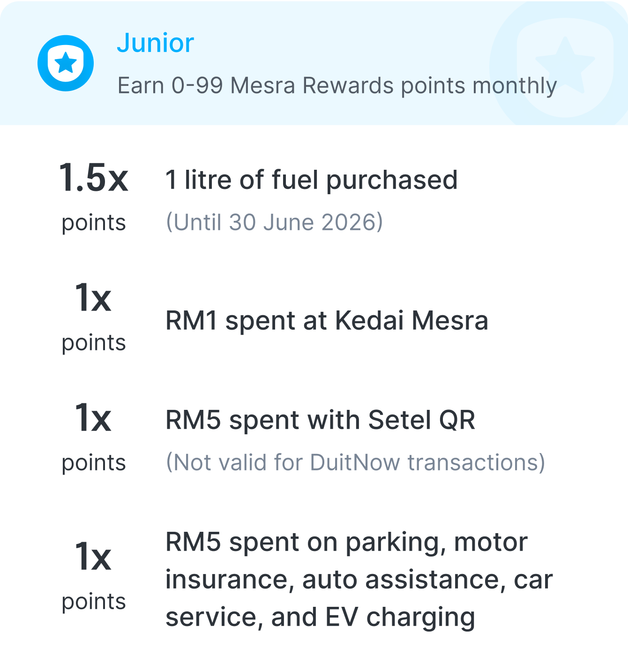628x672 pixels.
Task: Click the blue Junior shield star badge
Action: click(x=66, y=63)
